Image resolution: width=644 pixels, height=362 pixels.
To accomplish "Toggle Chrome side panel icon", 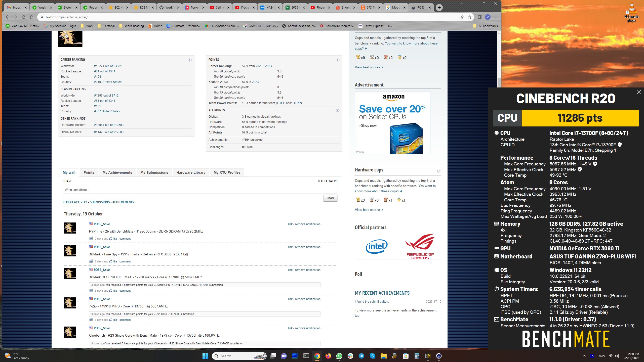I will coord(480,17).
